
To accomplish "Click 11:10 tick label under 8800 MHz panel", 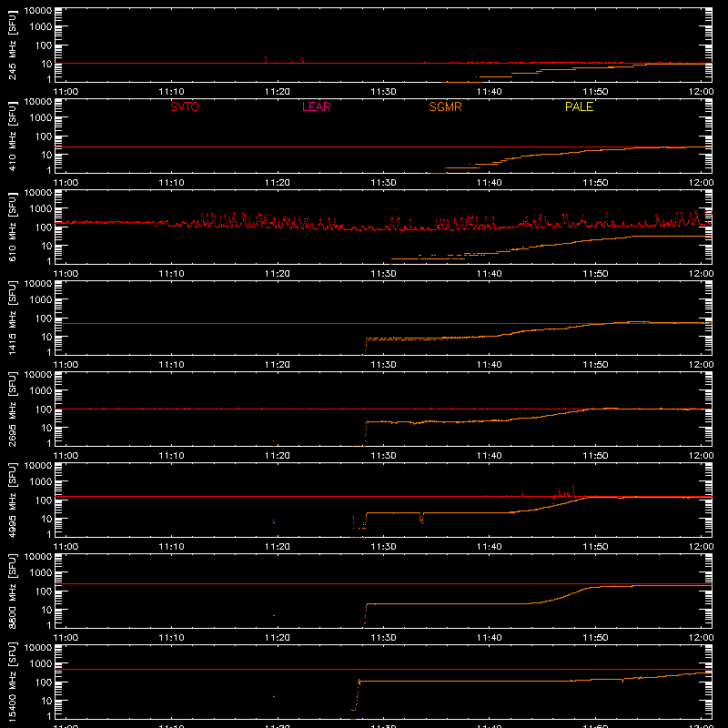I will click(x=171, y=638).
